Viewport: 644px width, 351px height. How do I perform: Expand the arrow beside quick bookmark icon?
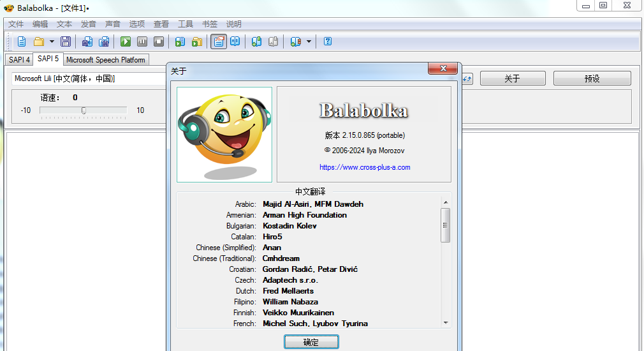point(309,41)
